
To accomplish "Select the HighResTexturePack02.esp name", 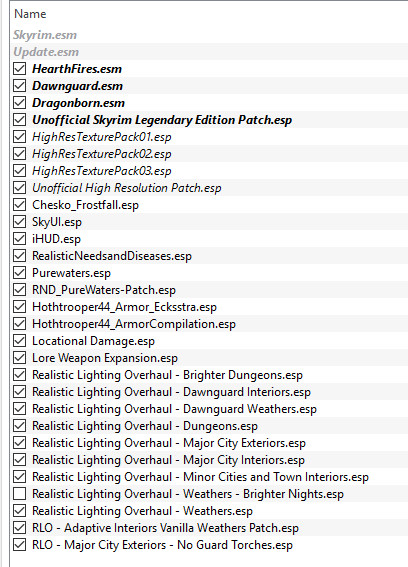I will tap(102, 154).
